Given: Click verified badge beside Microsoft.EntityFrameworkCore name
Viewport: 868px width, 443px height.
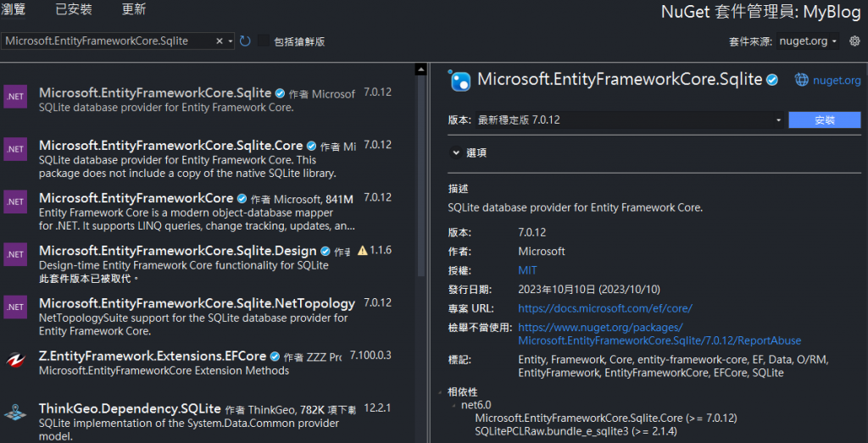Looking at the screenshot, I should (242, 198).
